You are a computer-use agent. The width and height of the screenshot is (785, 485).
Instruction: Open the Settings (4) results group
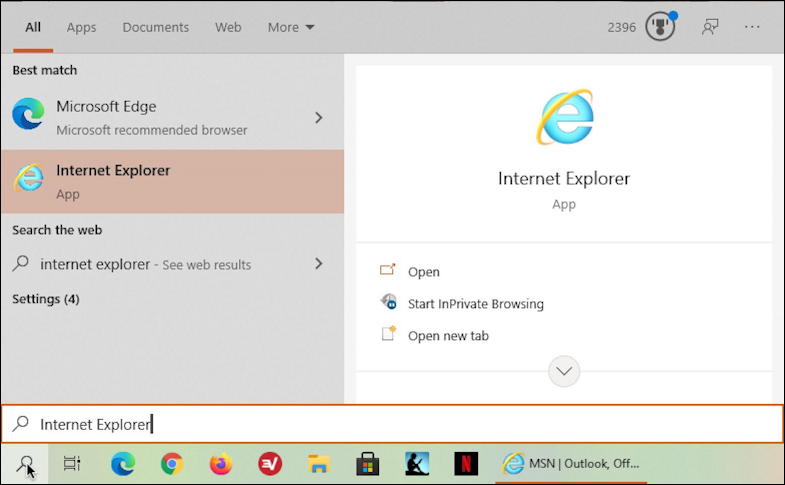point(46,299)
